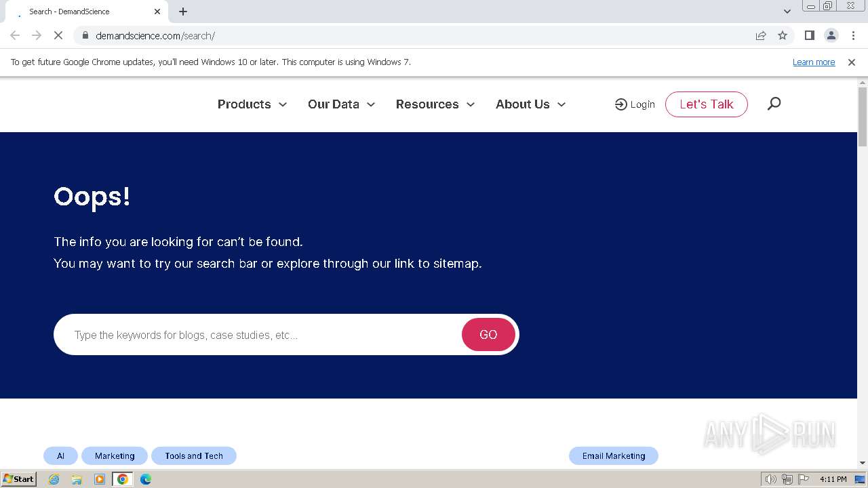Share this page icon

(x=761, y=35)
